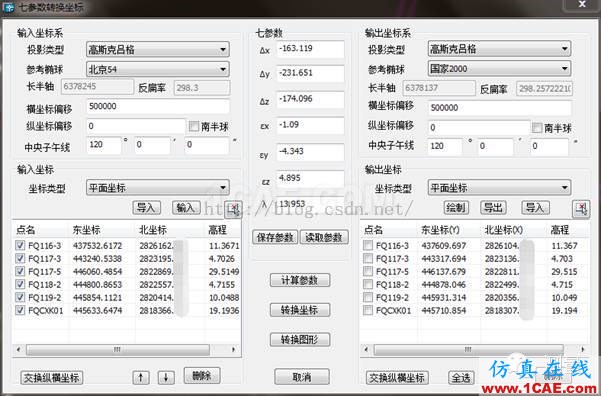Image resolution: width=601 pixels, height=396 pixels.
Task: Click the 取消 button
Action: [x=302, y=377]
